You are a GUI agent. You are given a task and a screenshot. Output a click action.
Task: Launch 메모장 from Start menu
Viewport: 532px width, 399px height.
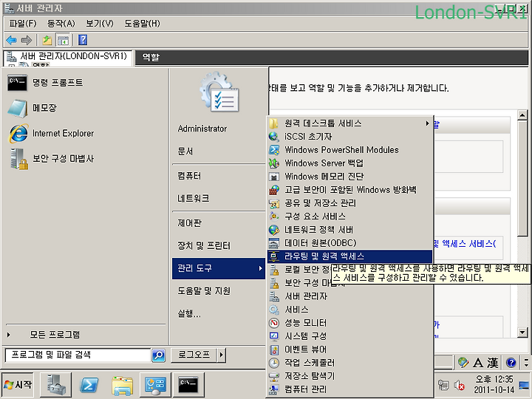85,108
